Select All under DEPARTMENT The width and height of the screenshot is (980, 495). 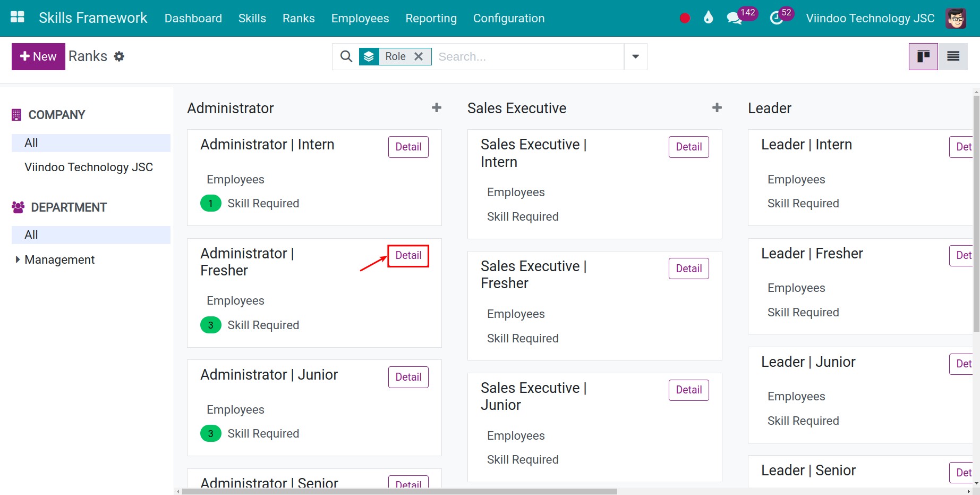pyautogui.click(x=91, y=234)
